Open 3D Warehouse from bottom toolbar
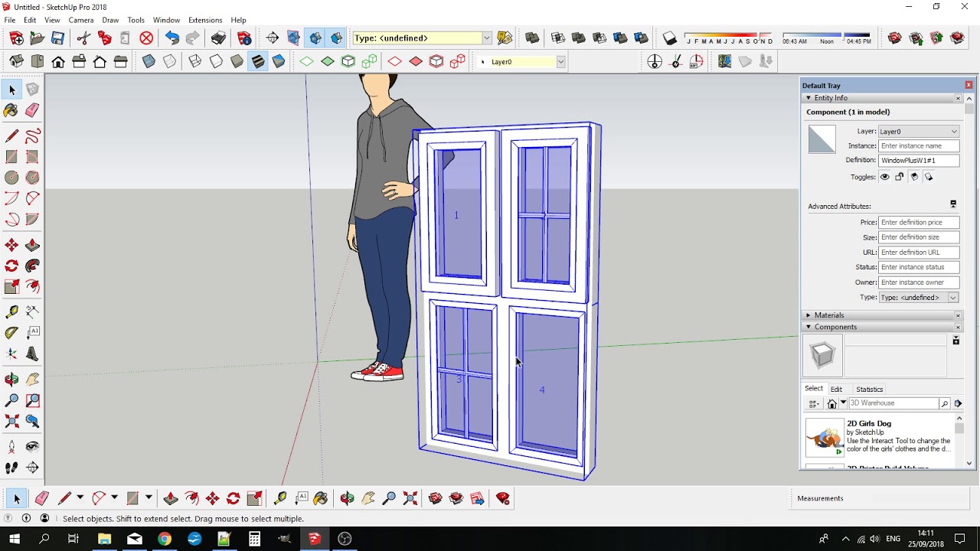 (436, 498)
